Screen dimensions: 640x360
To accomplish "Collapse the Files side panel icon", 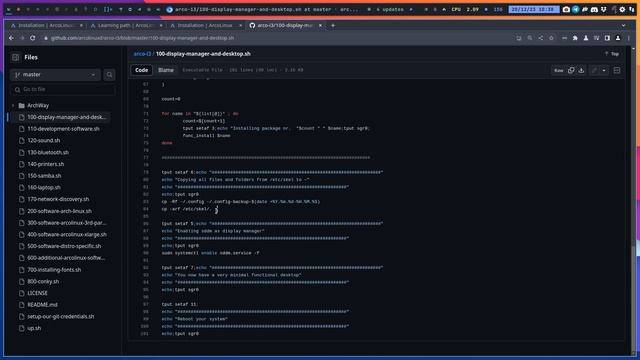I will click(x=16, y=58).
